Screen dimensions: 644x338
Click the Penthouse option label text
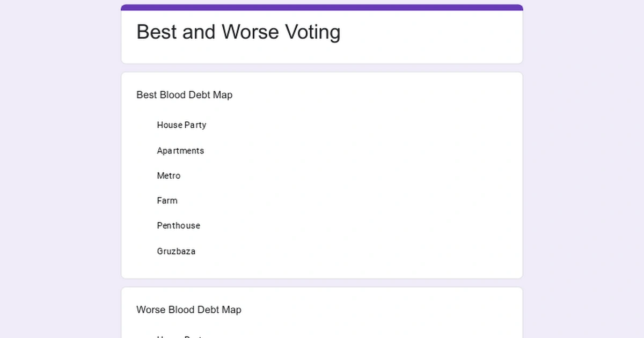click(x=178, y=225)
